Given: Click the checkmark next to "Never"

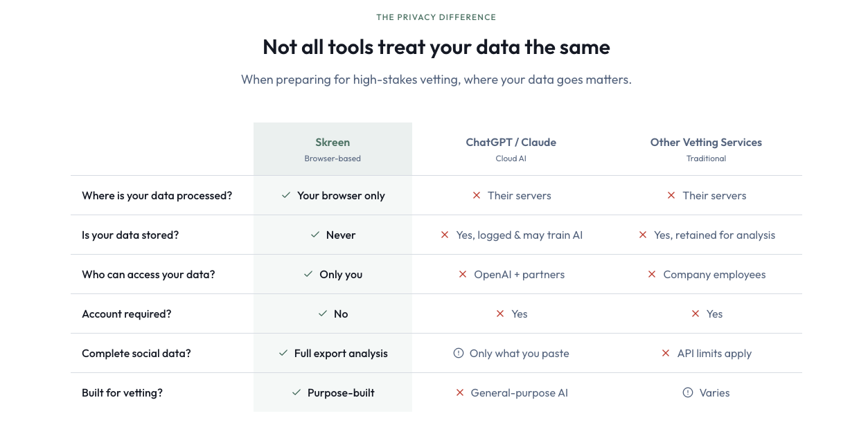Looking at the screenshot, I should 315,235.
